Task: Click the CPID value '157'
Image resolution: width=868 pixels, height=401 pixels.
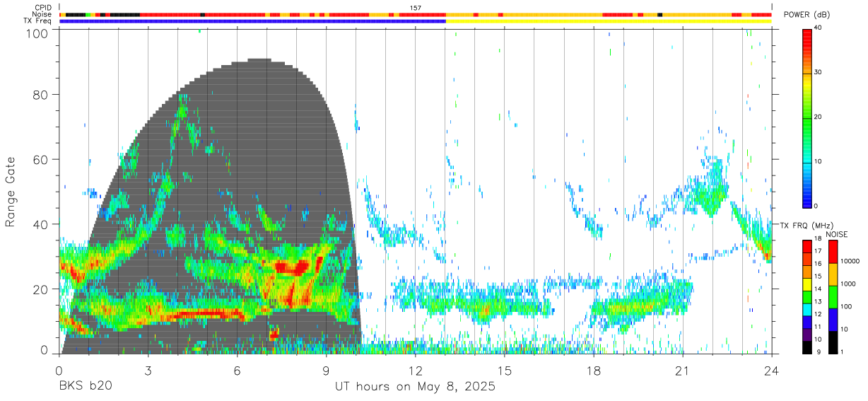Action: [x=416, y=8]
